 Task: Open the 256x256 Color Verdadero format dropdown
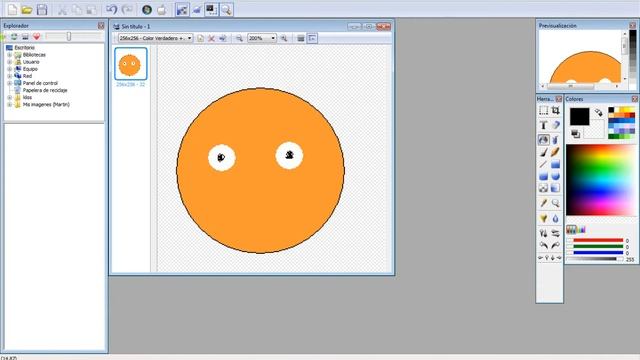[155, 38]
